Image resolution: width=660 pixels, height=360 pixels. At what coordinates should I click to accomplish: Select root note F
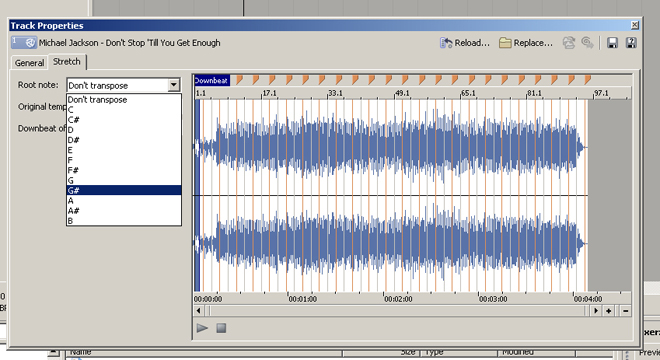pyautogui.click(x=124, y=160)
